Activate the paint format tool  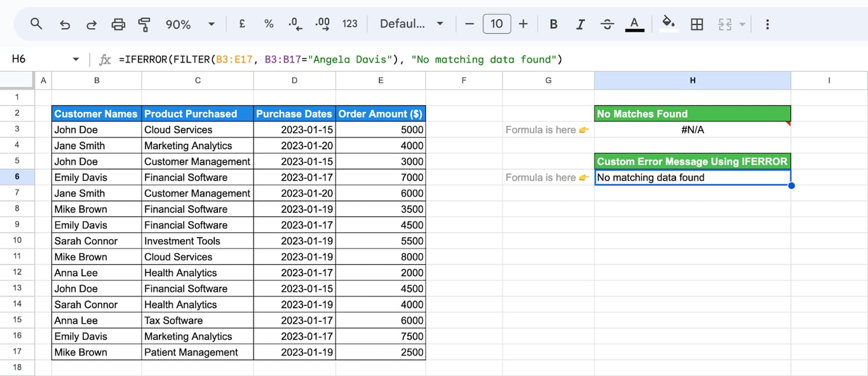pyautogui.click(x=144, y=24)
